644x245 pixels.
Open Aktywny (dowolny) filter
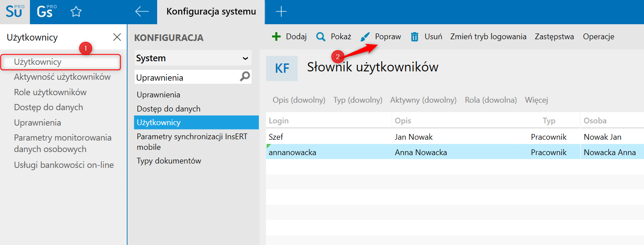[x=423, y=100]
